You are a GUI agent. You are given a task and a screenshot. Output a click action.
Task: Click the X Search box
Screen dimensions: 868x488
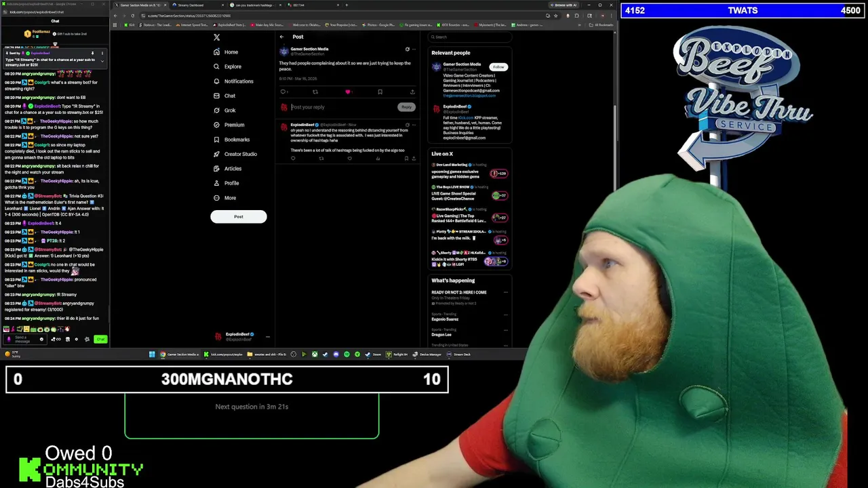(x=469, y=37)
